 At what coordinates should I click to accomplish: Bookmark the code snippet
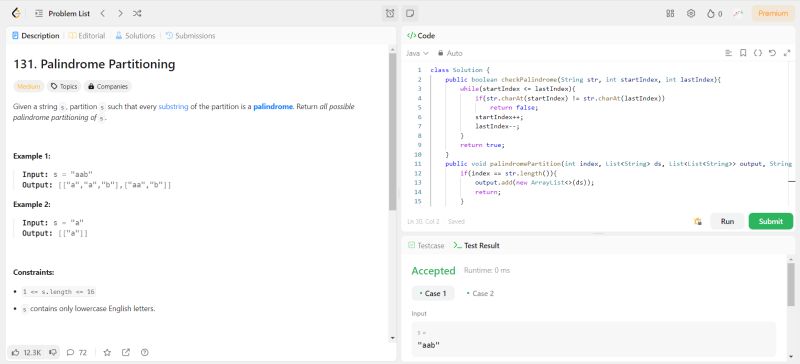[x=743, y=53]
